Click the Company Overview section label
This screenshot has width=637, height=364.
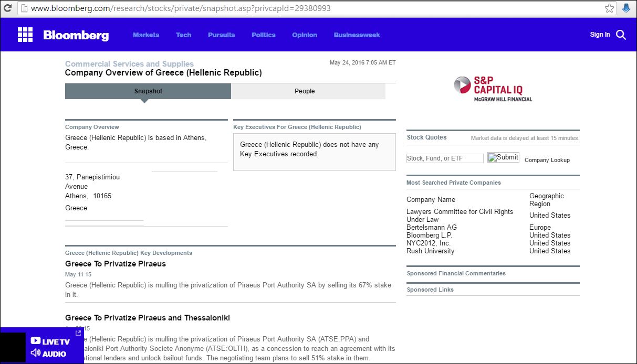[92, 127]
